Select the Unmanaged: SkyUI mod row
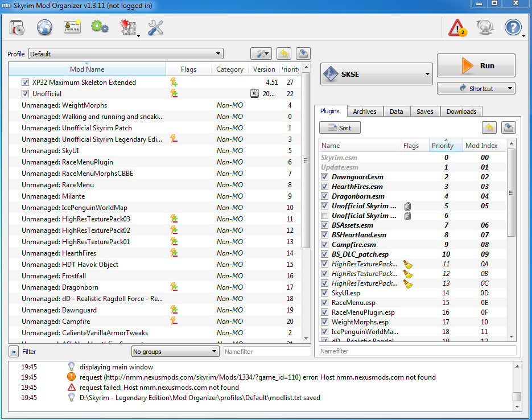The width and height of the screenshot is (532, 420). pos(155,151)
